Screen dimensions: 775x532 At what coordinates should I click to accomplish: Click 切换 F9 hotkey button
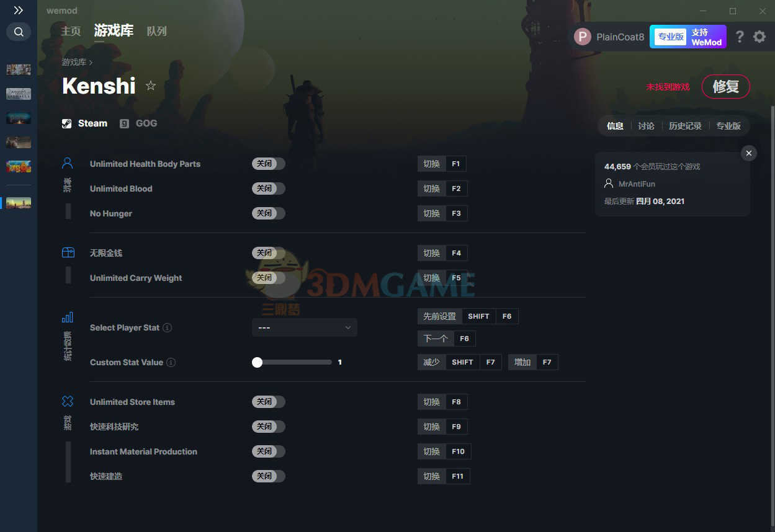(x=442, y=427)
